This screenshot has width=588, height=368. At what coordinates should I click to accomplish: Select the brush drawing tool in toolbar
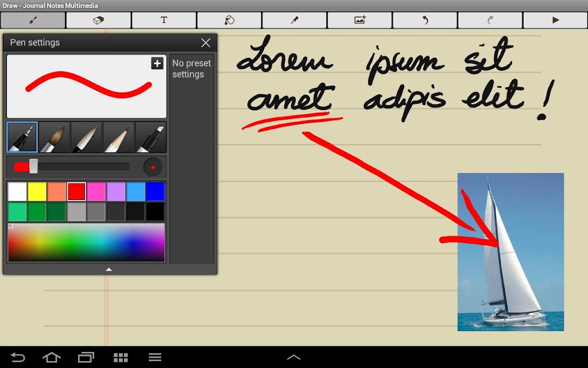(x=33, y=20)
